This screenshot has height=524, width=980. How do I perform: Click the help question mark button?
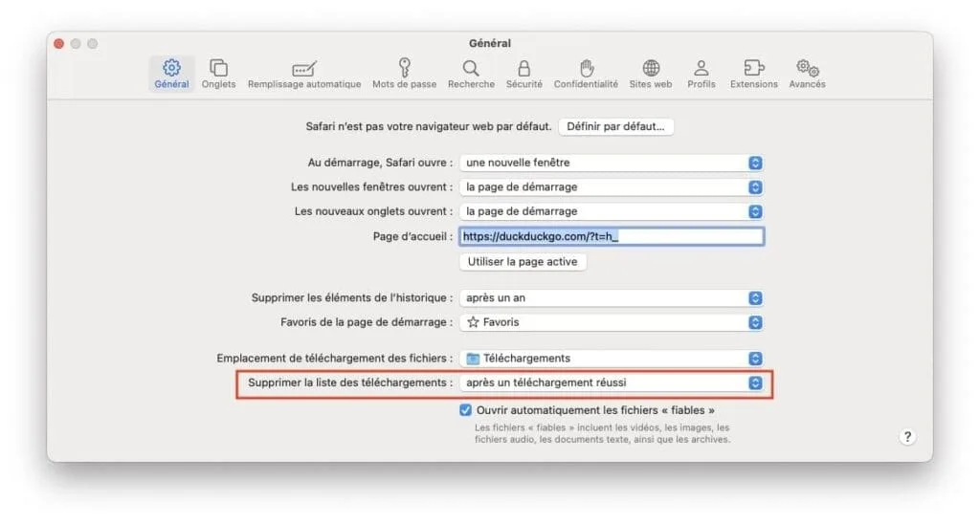coord(907,437)
